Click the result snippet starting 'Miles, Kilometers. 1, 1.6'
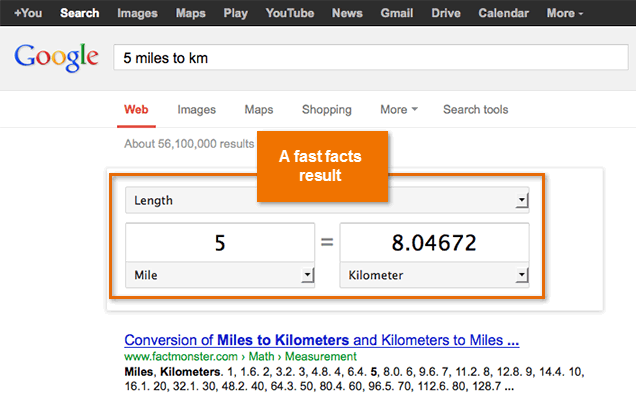636x401 pixels. coord(354,379)
